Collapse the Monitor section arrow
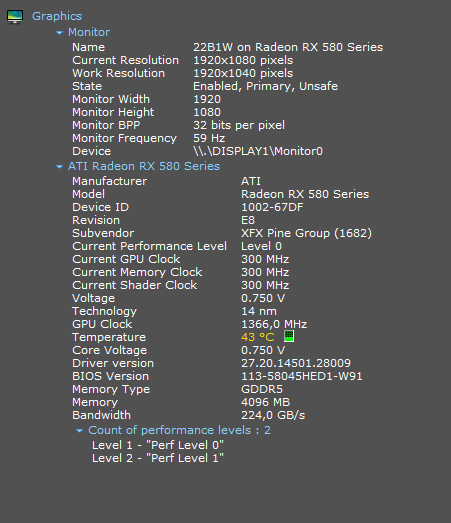The width and height of the screenshot is (451, 523). coord(59,33)
